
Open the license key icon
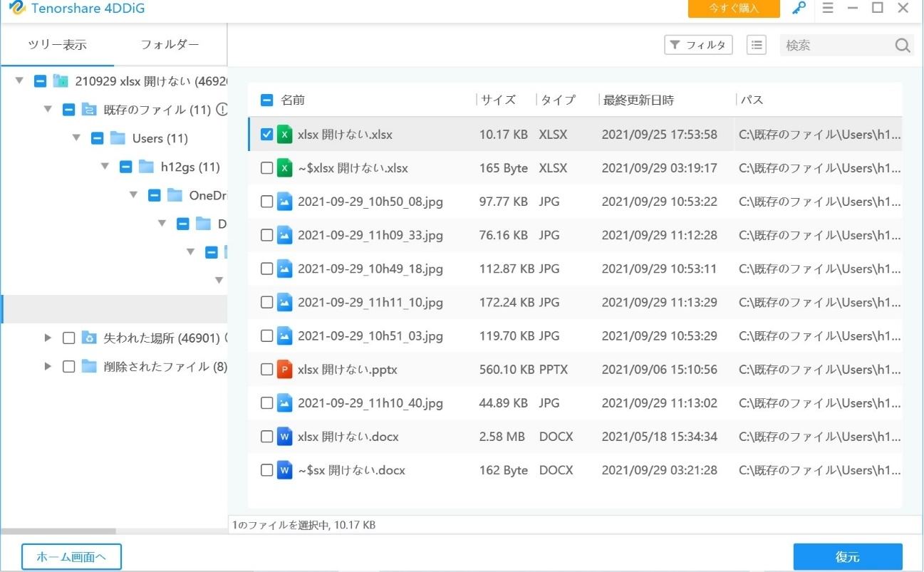(x=800, y=9)
